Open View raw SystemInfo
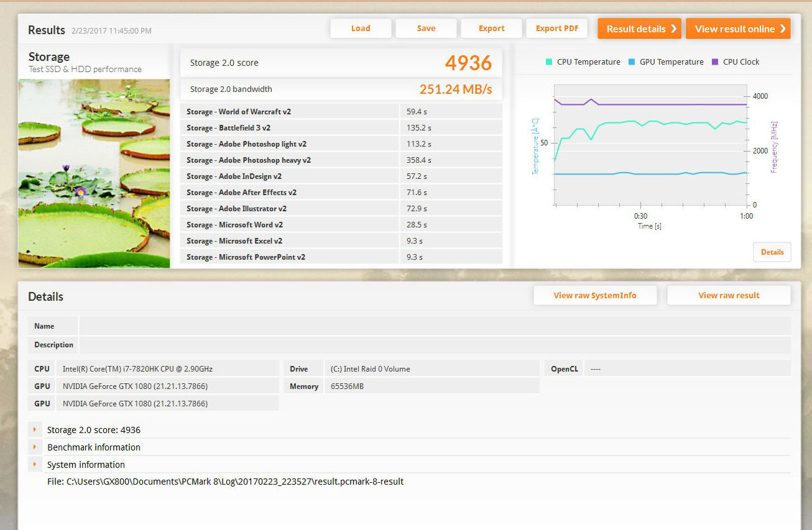Screen dimensions: 812x530 click(595, 296)
